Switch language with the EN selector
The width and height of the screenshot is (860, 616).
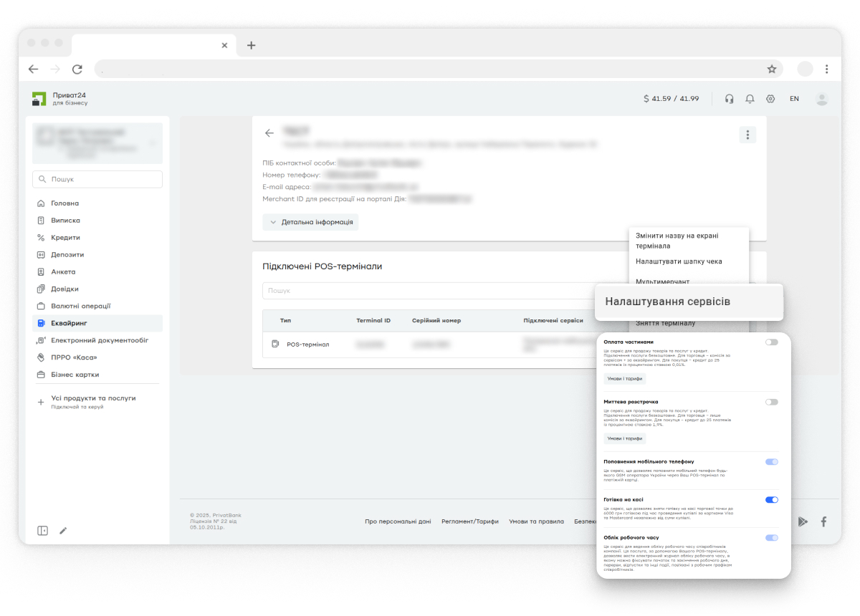pos(794,99)
